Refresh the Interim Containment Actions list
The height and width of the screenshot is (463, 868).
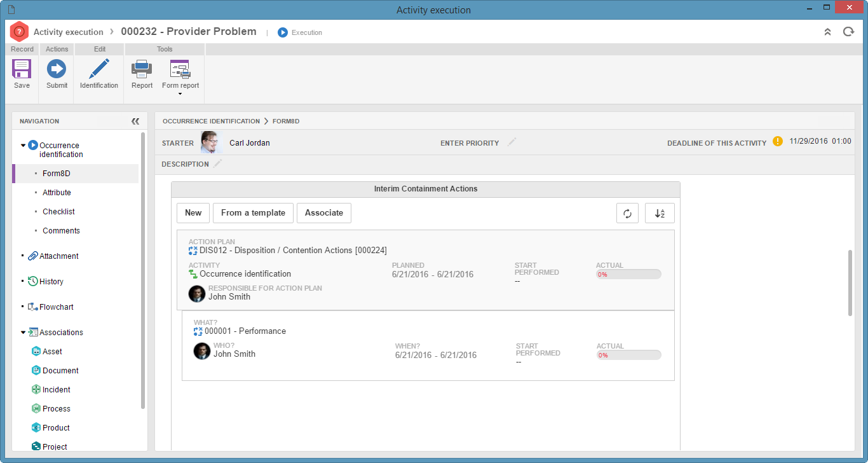[627, 213]
